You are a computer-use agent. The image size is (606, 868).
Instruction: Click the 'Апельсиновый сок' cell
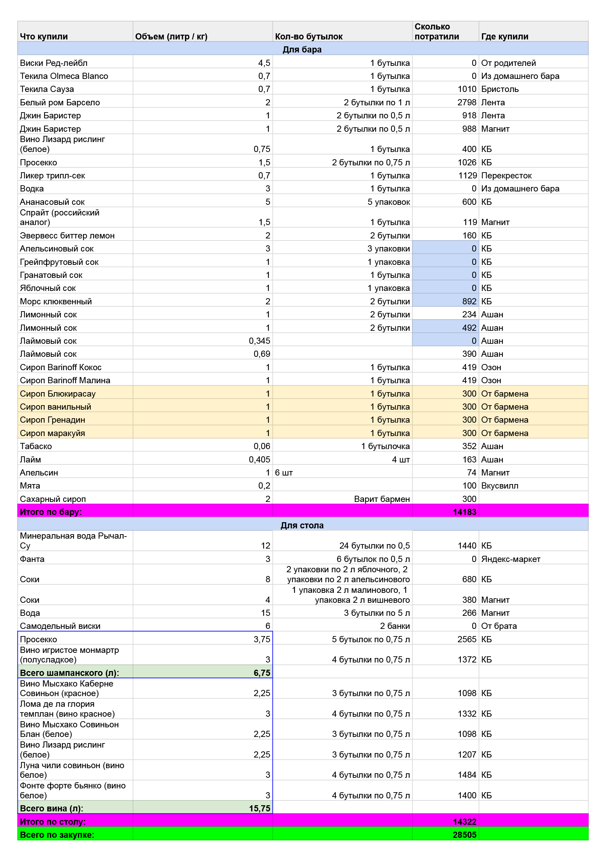coord(75,248)
